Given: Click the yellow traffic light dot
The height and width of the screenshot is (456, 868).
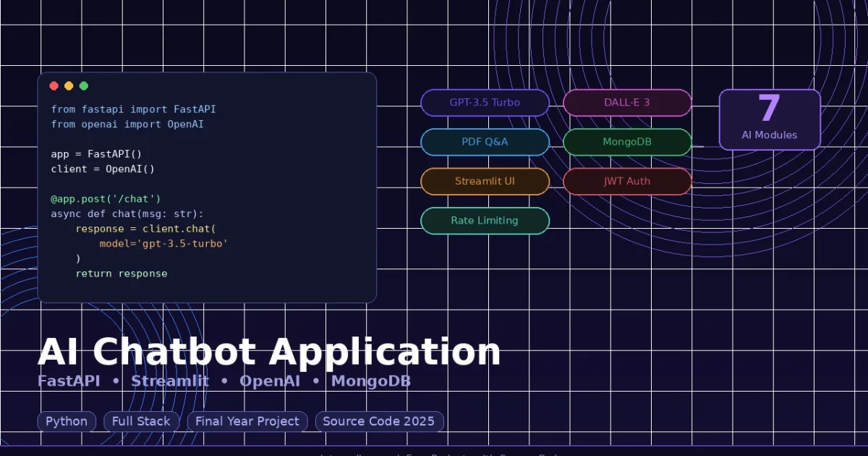Looking at the screenshot, I should pyautogui.click(x=69, y=85).
